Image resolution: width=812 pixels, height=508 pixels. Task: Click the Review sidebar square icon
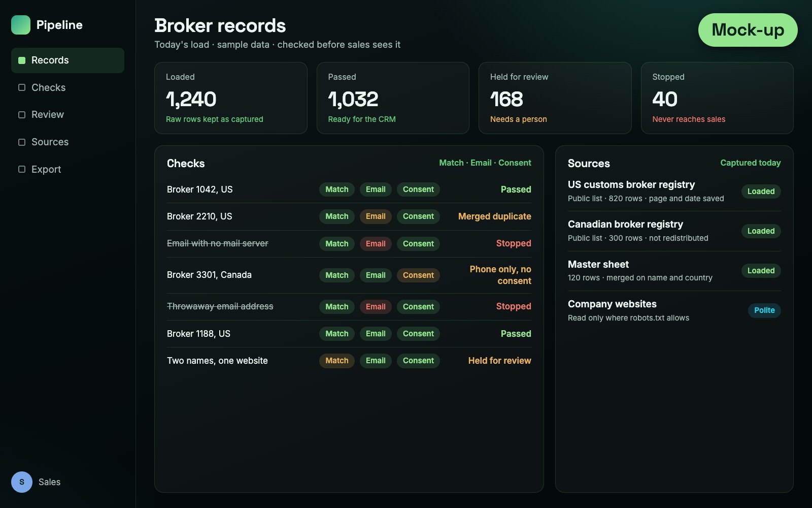22,115
